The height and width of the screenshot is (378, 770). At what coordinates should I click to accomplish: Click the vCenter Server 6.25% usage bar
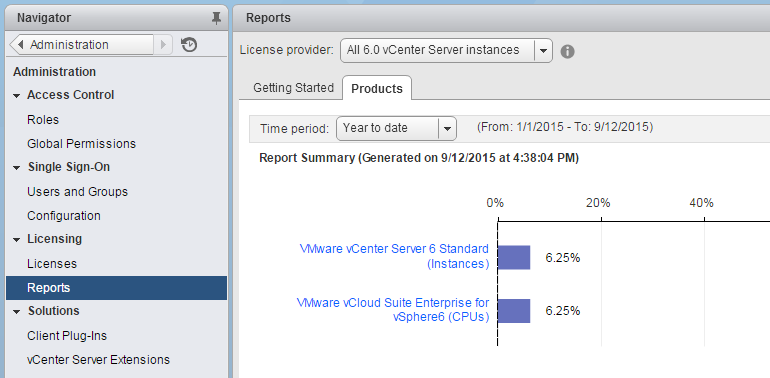pyautogui.click(x=514, y=258)
